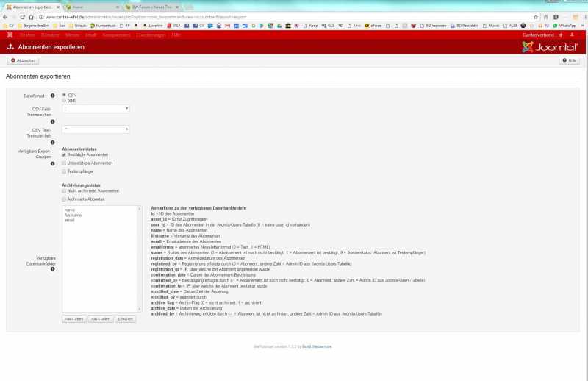The image size is (588, 381).
Task: Open the CSV Feld-Trennzeichen dropdown
Action: (x=96, y=109)
